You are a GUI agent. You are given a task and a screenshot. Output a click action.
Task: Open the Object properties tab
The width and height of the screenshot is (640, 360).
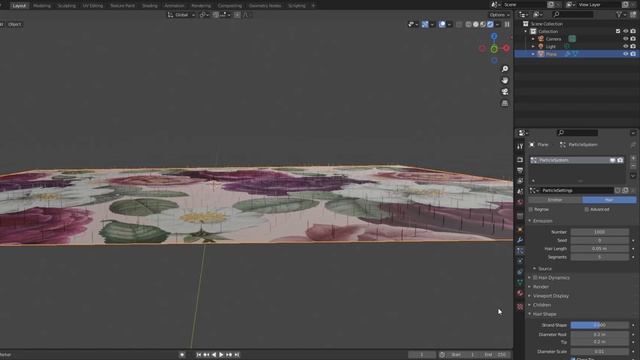[520, 230]
